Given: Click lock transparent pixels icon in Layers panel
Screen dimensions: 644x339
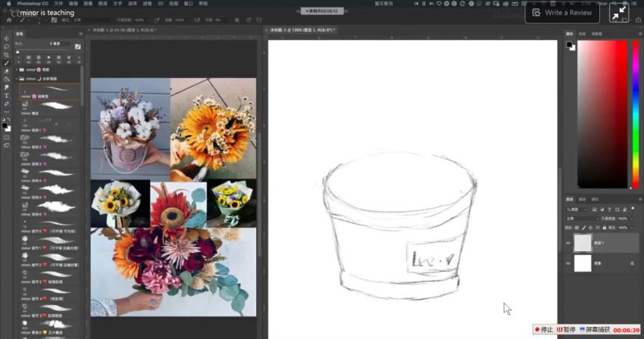Looking at the screenshot, I should click(x=577, y=227).
